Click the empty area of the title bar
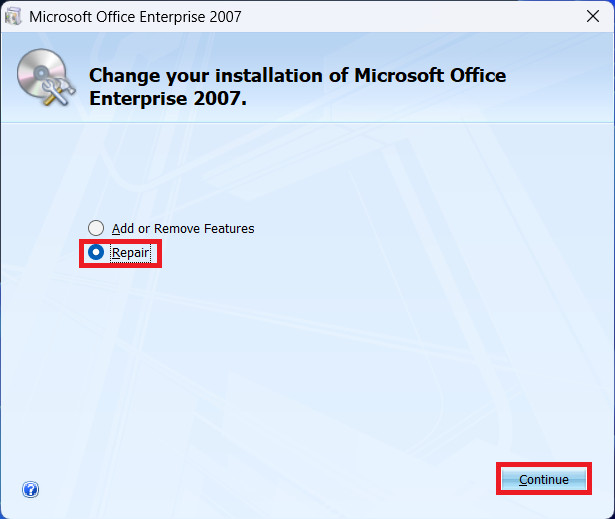This screenshot has height=519, width=615. click(400, 17)
